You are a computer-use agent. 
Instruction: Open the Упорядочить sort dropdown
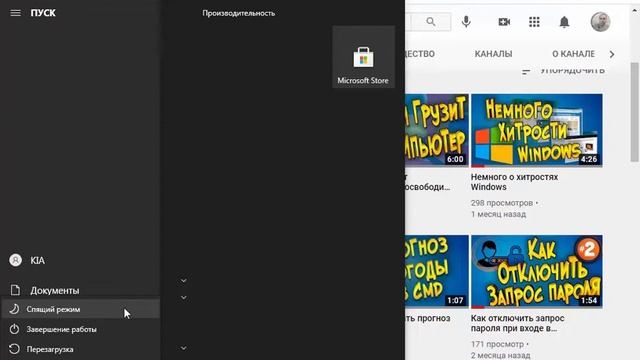tap(563, 71)
